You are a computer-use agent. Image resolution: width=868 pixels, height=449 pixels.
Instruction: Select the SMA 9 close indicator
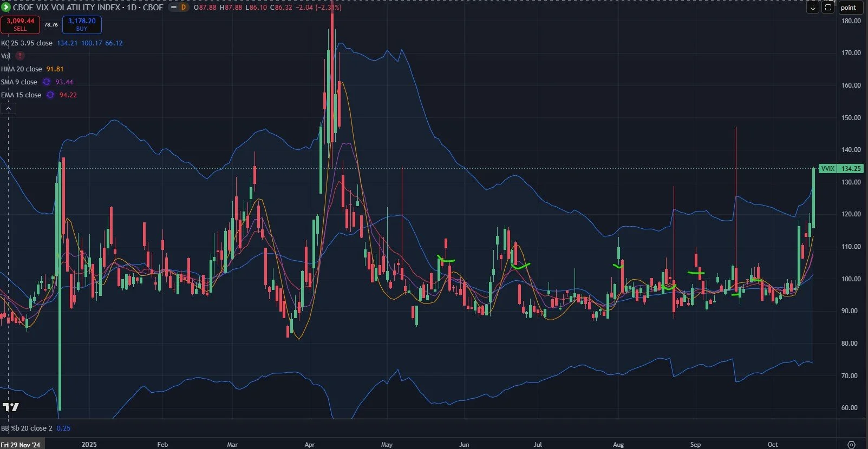tap(19, 82)
